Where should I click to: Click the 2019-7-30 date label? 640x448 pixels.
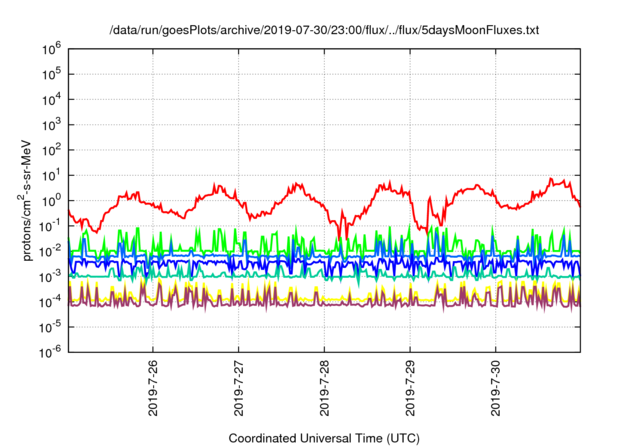496,388
